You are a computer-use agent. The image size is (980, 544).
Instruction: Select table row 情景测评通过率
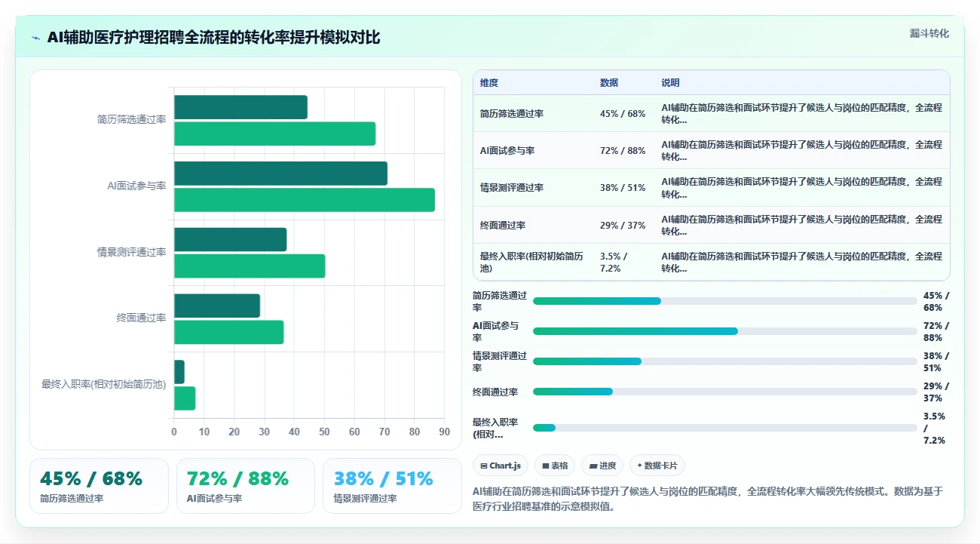point(711,188)
